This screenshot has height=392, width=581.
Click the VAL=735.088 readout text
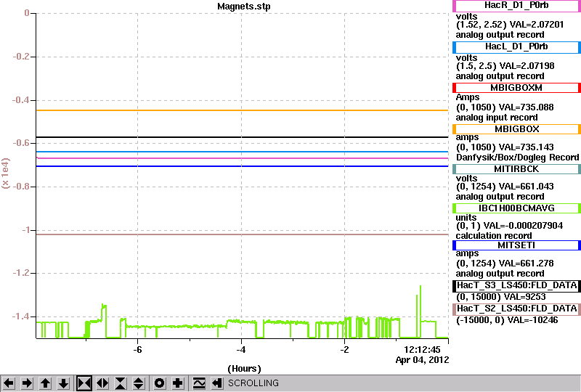(x=526, y=107)
